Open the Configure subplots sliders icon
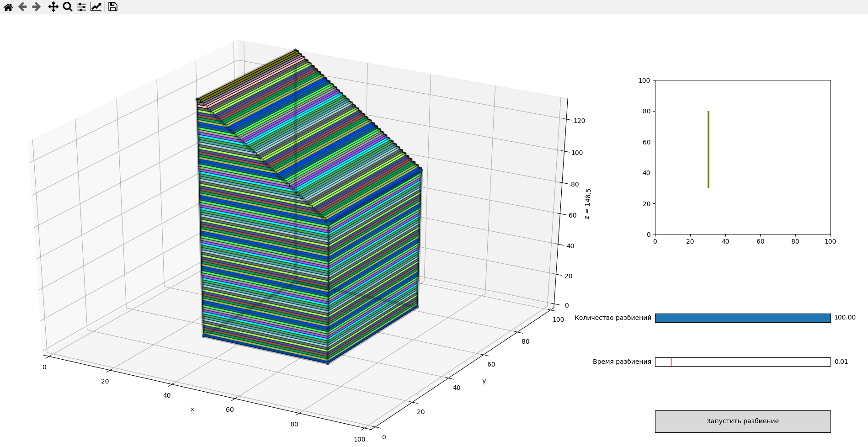 pyautogui.click(x=81, y=7)
